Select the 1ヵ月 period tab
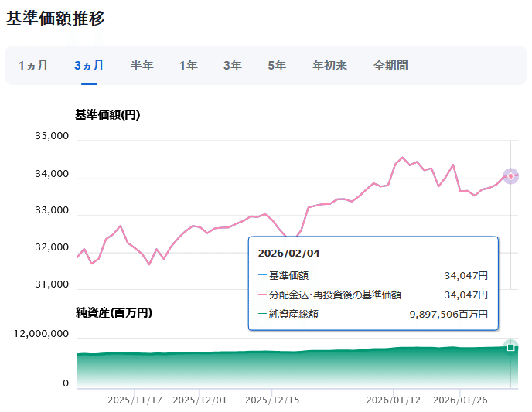532x412 pixels. 33,66
